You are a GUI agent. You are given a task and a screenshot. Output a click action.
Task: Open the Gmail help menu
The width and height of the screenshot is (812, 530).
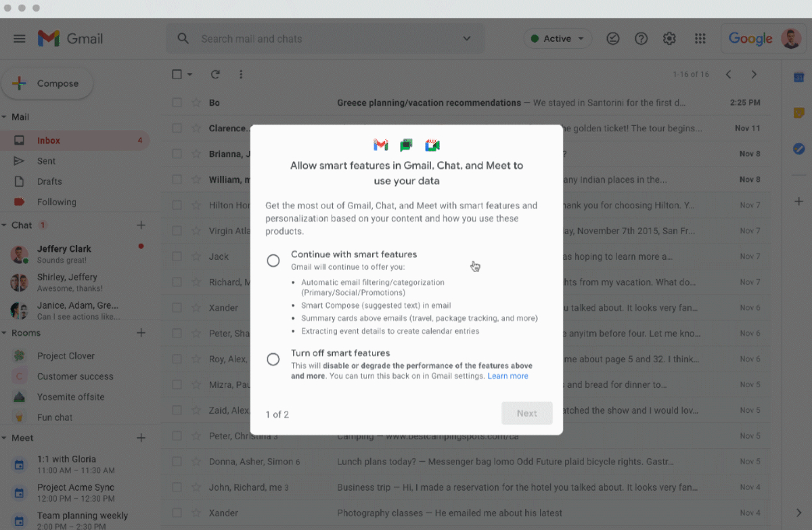641,39
